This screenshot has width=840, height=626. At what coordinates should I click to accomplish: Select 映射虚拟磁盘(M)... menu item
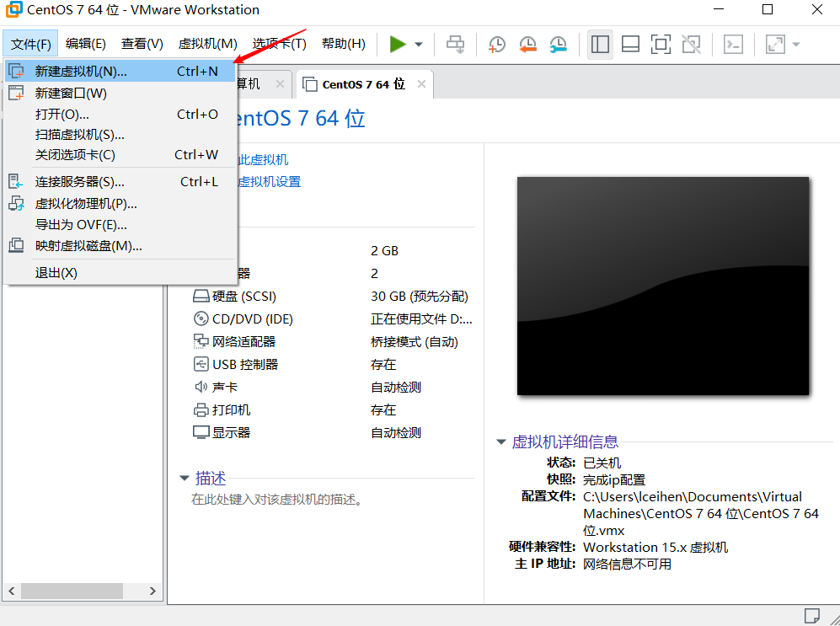pos(121,246)
